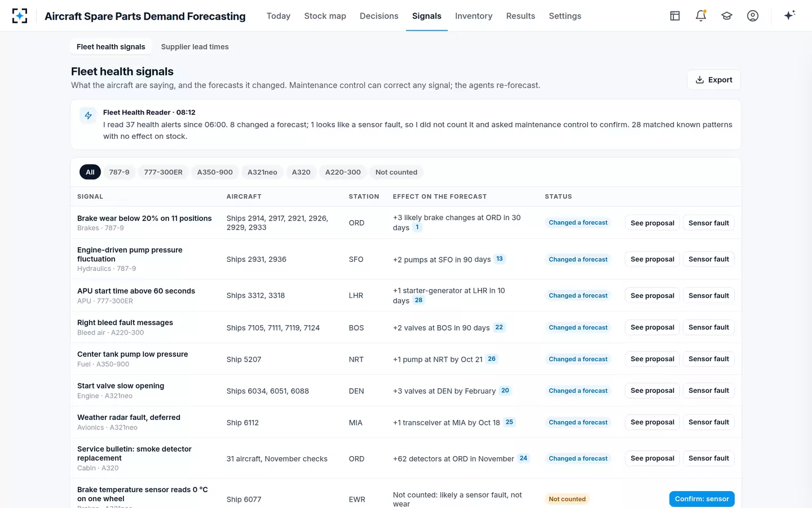Screen dimensions: 812x508
Task: View the Results tab
Action: pyautogui.click(x=520, y=16)
